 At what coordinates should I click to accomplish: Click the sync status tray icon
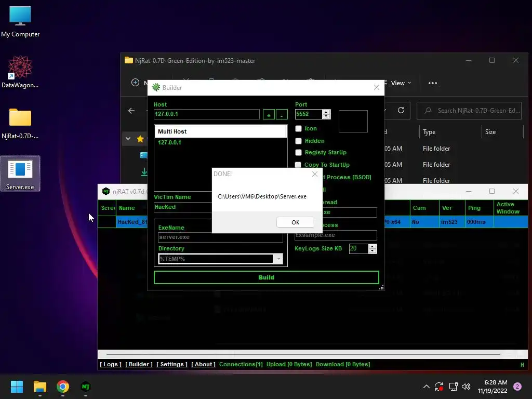(438, 387)
